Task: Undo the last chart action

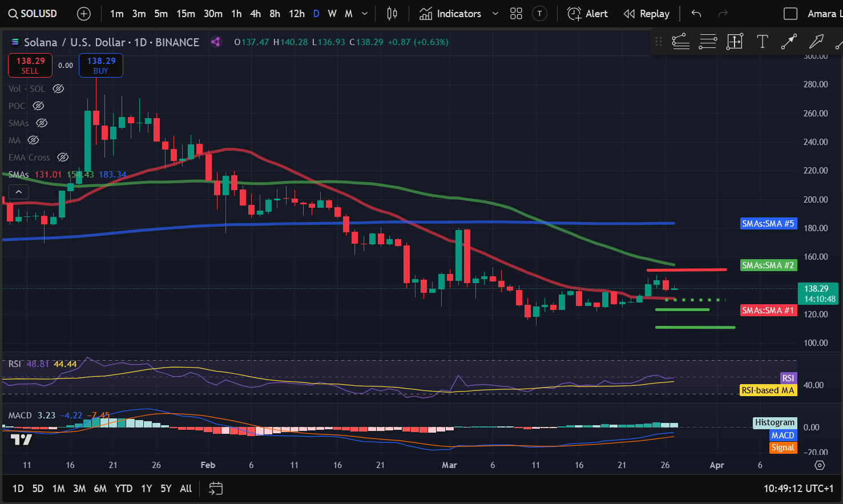Action: tap(696, 14)
